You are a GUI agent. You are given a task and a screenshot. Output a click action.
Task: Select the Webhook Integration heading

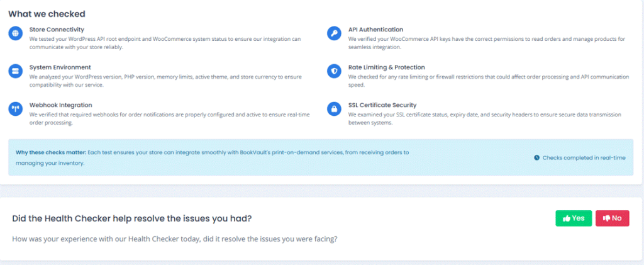[60, 104]
